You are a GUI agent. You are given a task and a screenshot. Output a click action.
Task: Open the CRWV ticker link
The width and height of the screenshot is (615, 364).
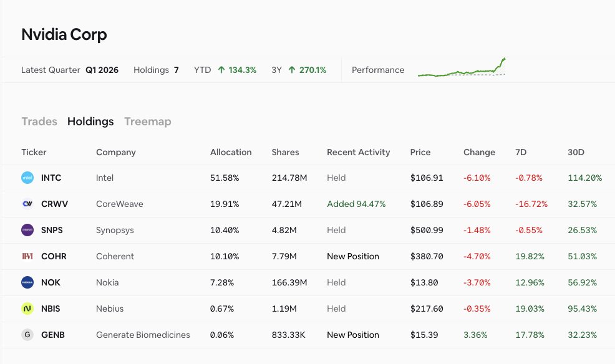[x=54, y=204]
